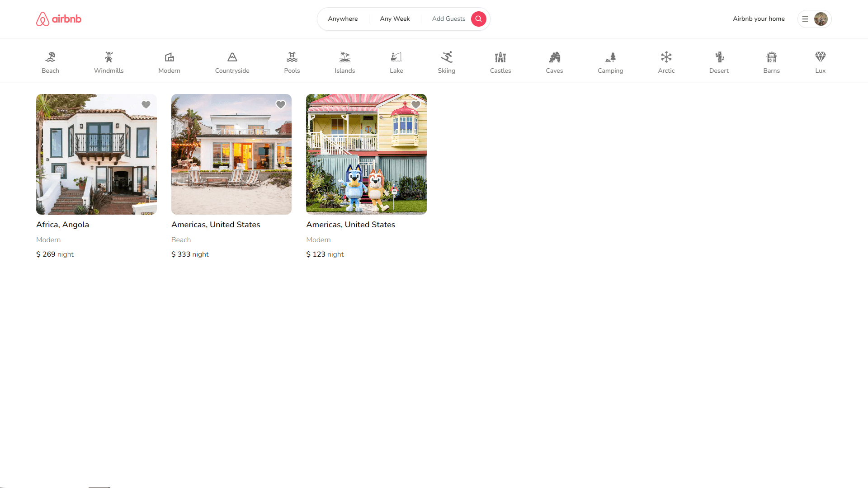
Task: Select the Lake category icon
Action: click(396, 57)
